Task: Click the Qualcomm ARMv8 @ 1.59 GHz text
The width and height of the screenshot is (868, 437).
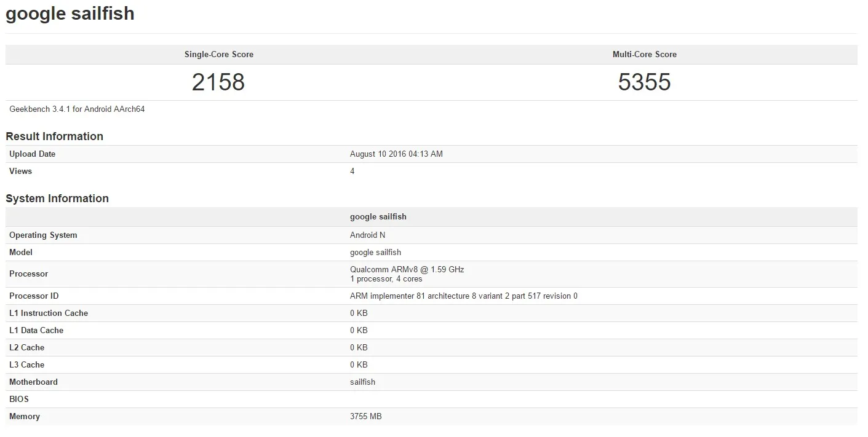Action: (x=407, y=269)
